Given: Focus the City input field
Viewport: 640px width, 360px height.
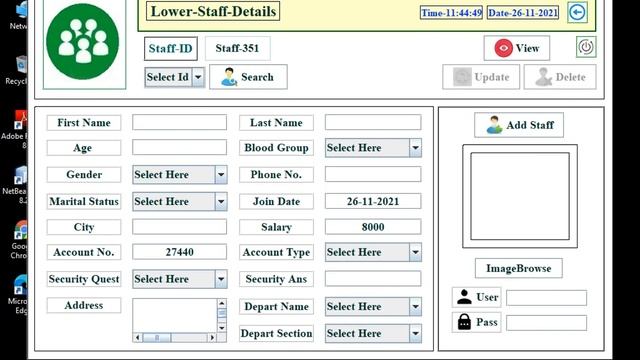Looking at the screenshot, I should click(x=179, y=227).
